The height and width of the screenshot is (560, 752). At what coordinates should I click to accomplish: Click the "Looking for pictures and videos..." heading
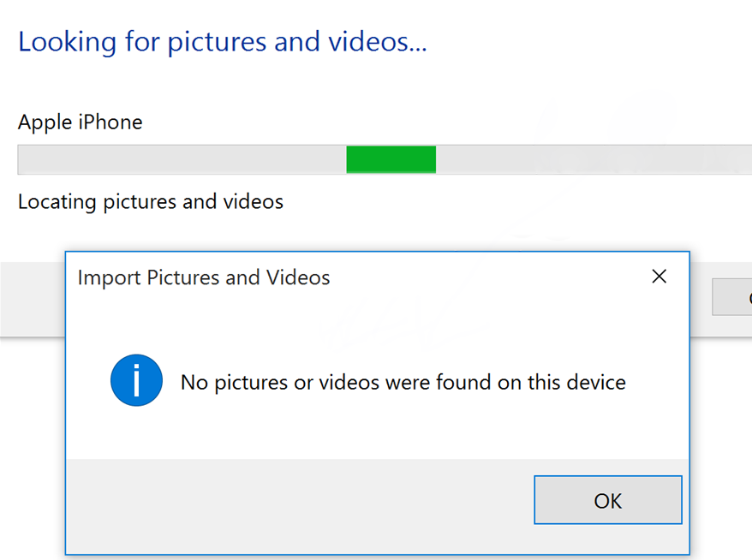pos(222,42)
